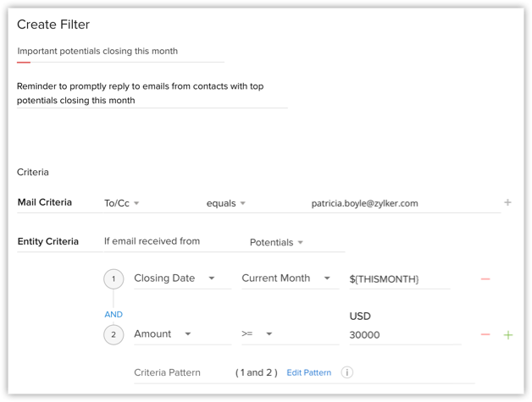Expand the Potentials module dropdown
The height and width of the screenshot is (402, 532).
pos(276,242)
